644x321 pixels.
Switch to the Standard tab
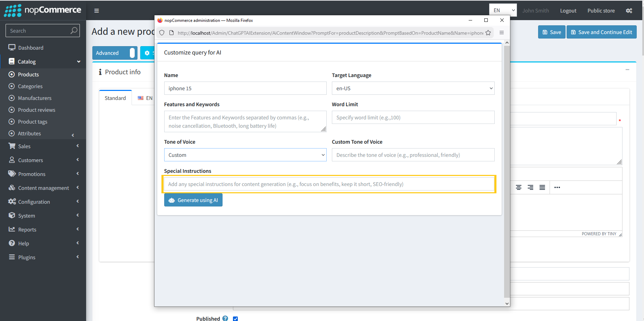tap(115, 98)
